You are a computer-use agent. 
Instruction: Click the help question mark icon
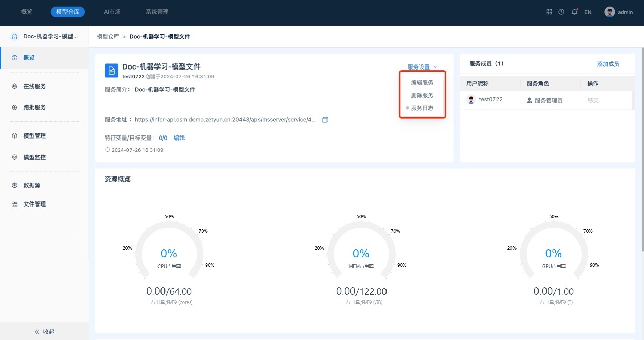pos(561,12)
